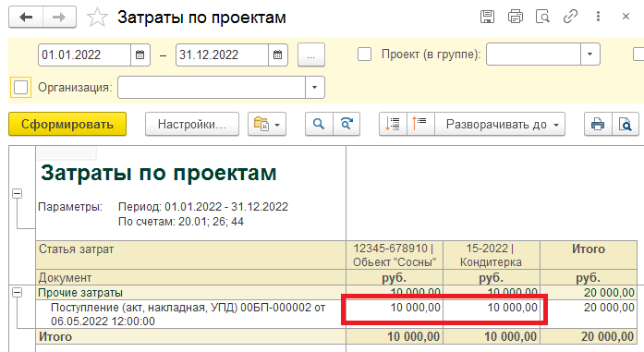Edit end date field 31.12.2022
Image resolution: width=644 pixels, height=352 pixels.
[222, 55]
